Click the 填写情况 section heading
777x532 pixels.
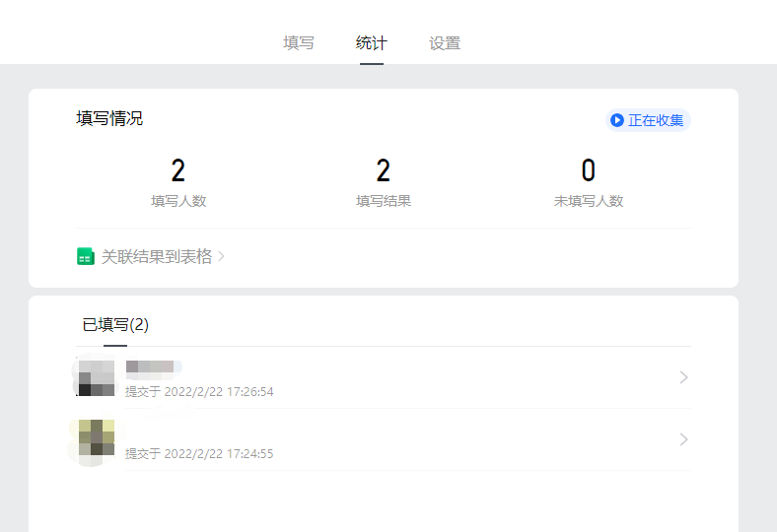pos(109,118)
